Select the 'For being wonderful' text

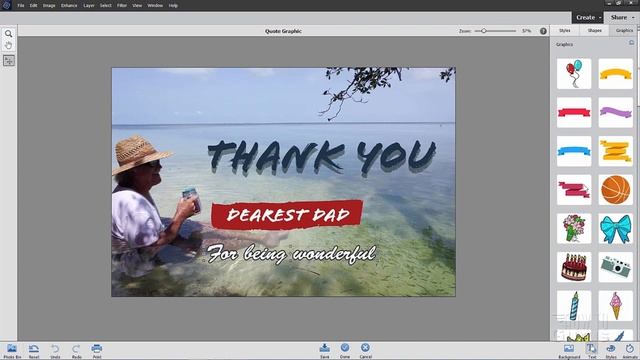291,254
